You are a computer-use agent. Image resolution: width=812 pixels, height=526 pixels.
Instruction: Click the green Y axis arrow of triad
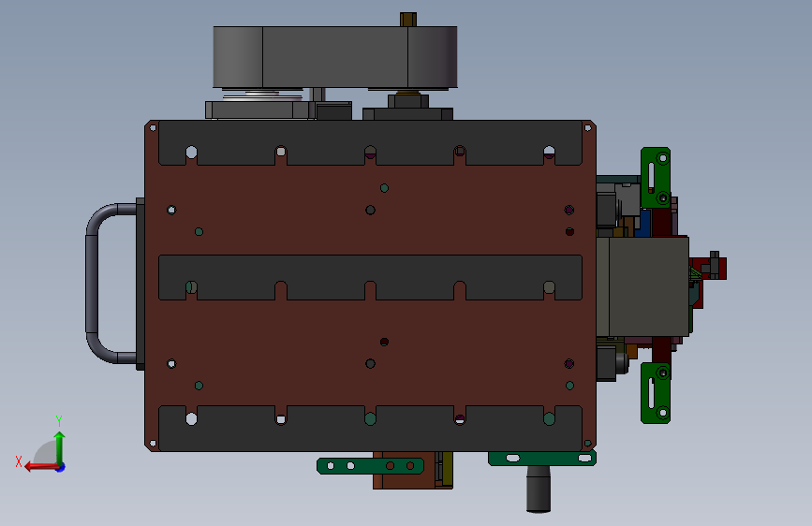(60, 447)
